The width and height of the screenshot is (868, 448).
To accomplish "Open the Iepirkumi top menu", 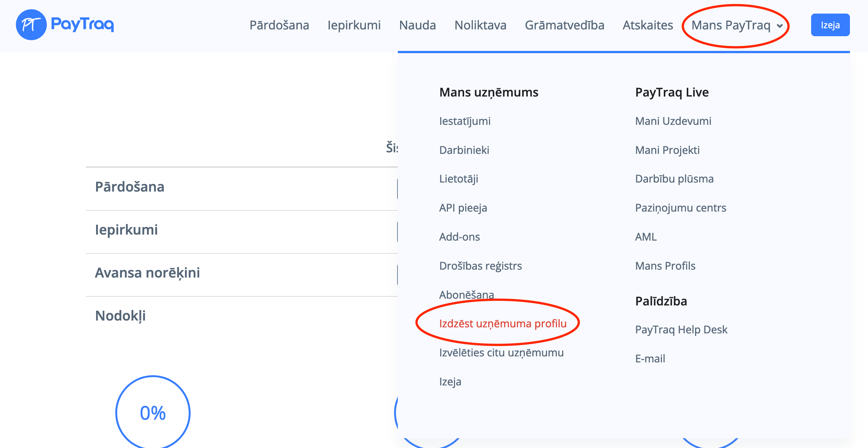I will 354,25.
